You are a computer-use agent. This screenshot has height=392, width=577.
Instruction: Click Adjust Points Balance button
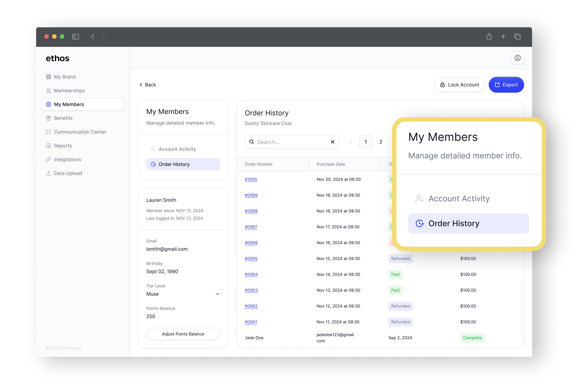[183, 334]
